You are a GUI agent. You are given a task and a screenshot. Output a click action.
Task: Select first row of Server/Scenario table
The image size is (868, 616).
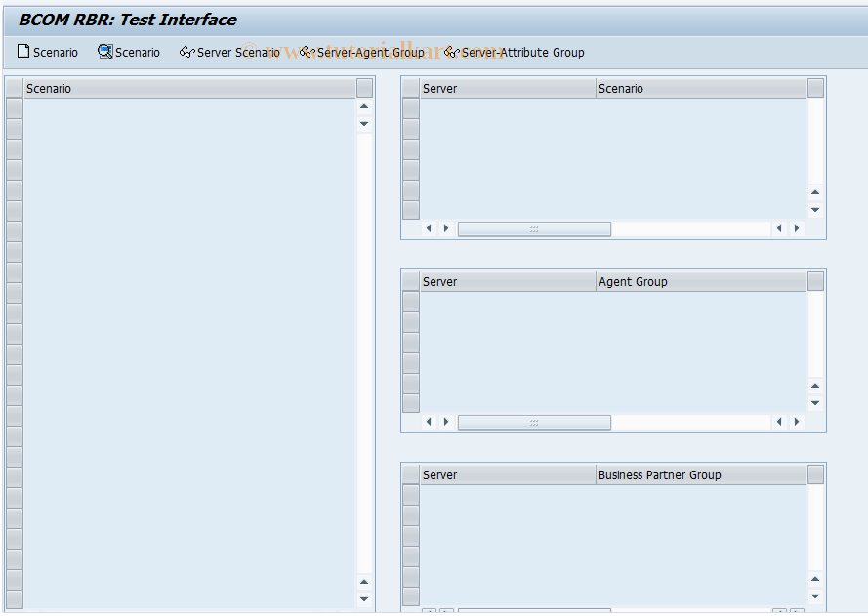click(411, 108)
